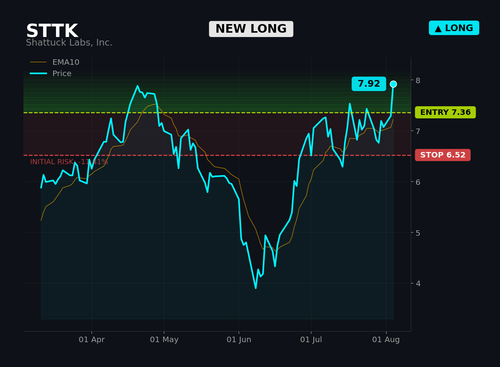Click the EMA10 legend line swatch
This screenshot has width=500, height=367.
38,62
